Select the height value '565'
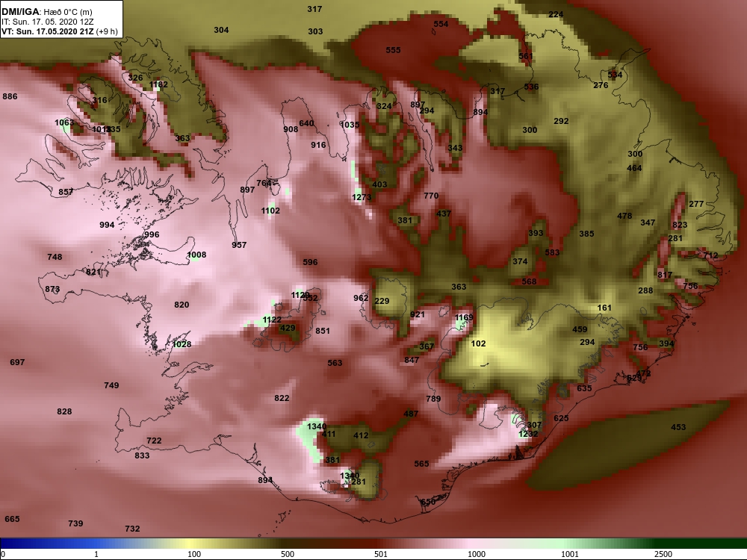 point(421,464)
